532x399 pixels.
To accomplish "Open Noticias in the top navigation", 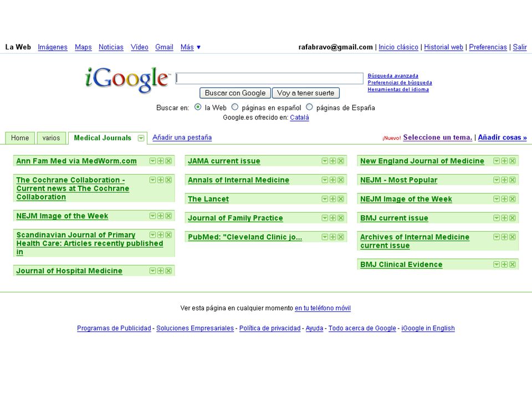I will click(x=111, y=47).
